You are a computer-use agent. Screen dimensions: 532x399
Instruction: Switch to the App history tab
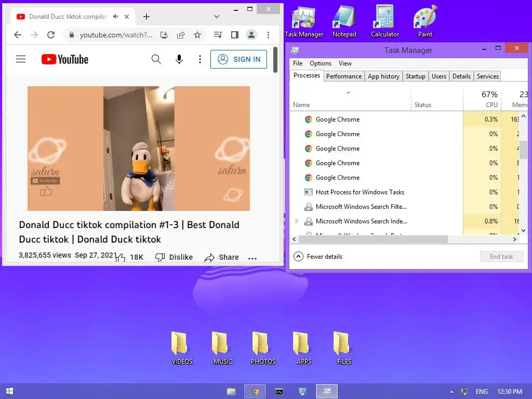click(383, 76)
